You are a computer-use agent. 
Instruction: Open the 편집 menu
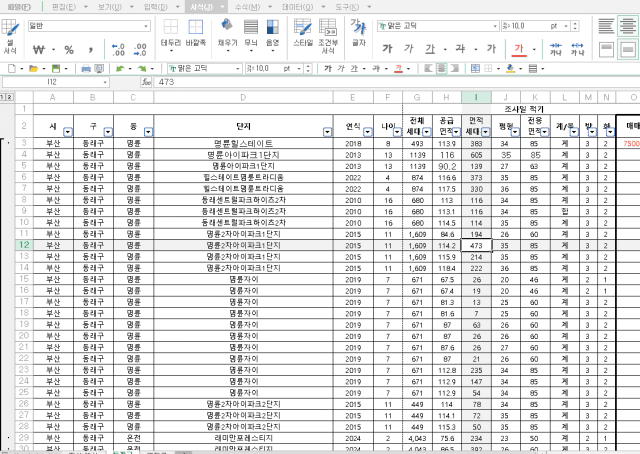point(64,7)
